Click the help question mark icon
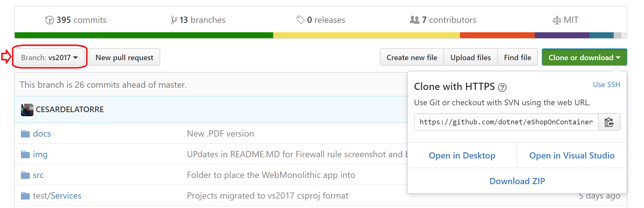 tap(502, 87)
